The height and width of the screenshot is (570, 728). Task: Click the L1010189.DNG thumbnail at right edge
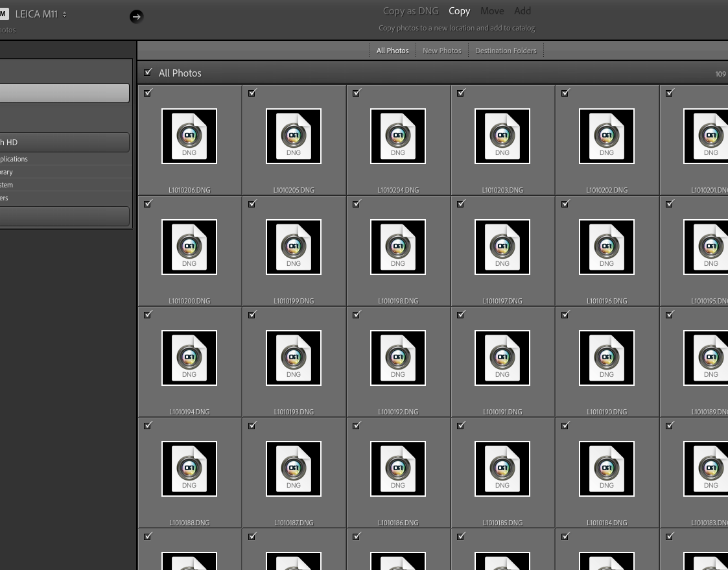click(706, 358)
